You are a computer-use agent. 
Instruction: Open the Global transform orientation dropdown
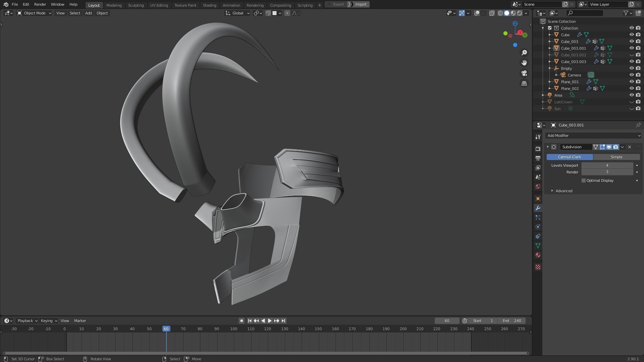237,13
